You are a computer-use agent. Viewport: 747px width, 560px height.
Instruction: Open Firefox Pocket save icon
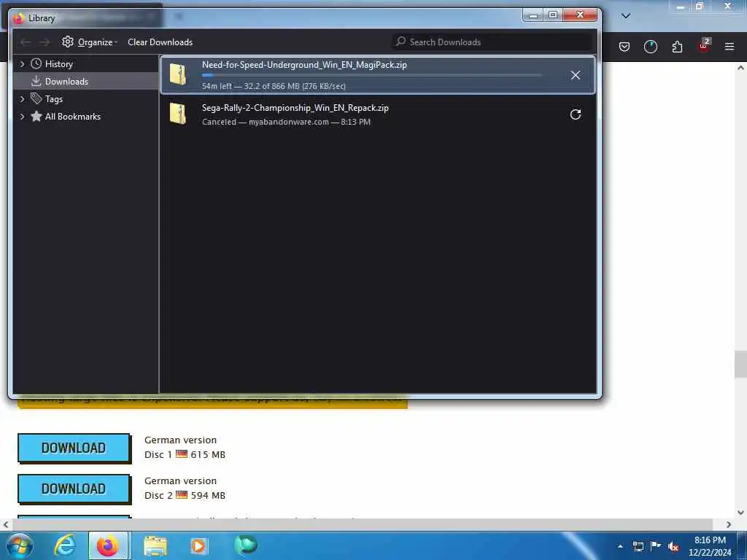click(x=624, y=47)
